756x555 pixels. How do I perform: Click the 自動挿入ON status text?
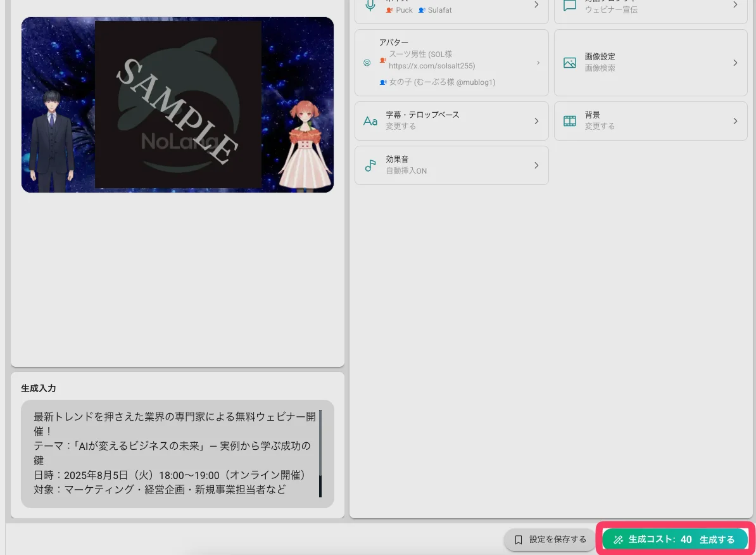click(406, 171)
